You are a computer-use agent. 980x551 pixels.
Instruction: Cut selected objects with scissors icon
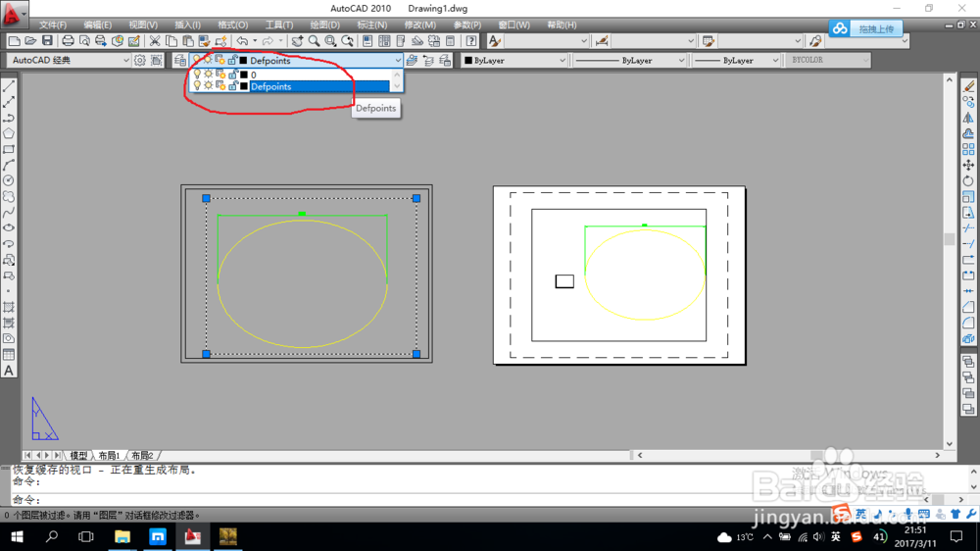[155, 41]
